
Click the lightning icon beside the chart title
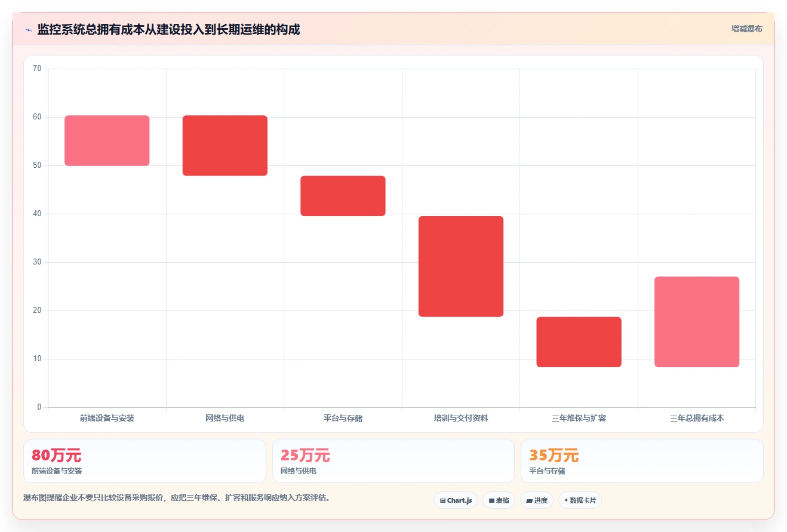tap(28, 30)
